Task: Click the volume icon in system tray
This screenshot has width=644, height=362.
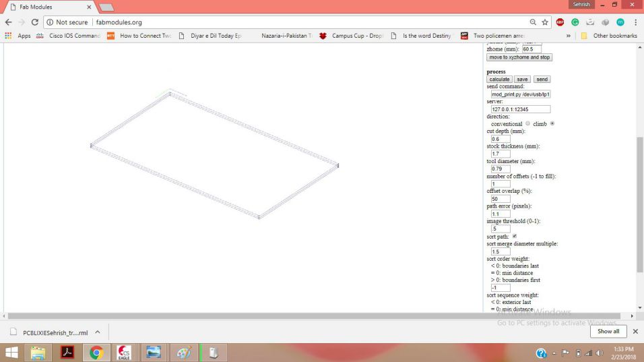Action: (x=600, y=353)
